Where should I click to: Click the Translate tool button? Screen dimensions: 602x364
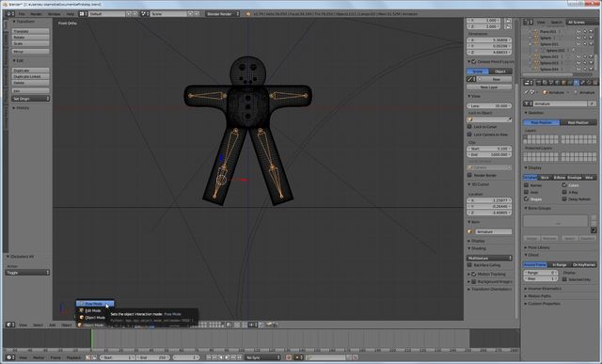[x=31, y=31]
